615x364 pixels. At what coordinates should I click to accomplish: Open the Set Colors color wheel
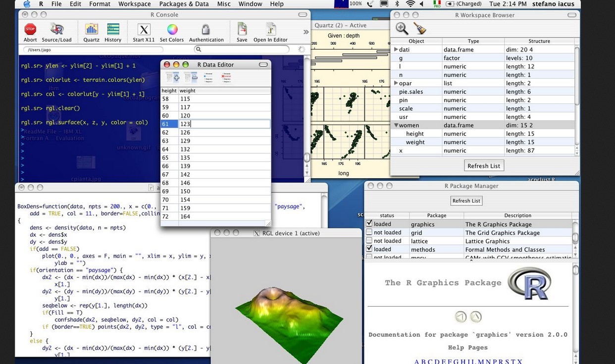pyautogui.click(x=172, y=30)
